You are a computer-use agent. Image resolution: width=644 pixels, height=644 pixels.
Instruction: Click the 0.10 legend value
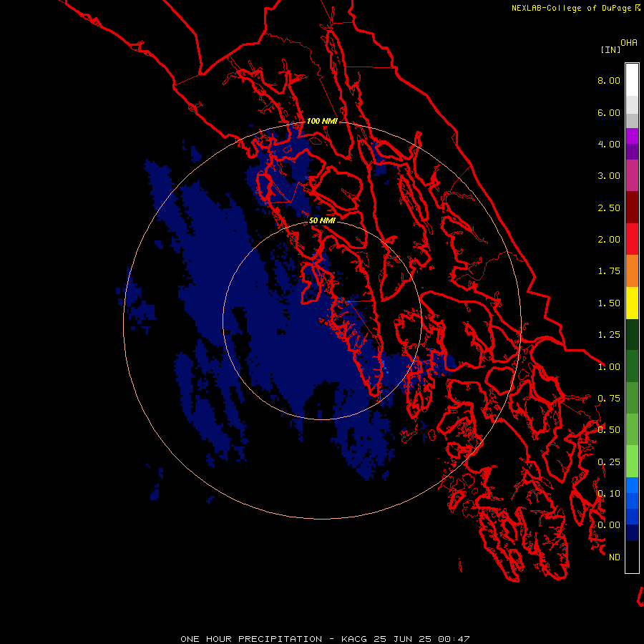609,494
